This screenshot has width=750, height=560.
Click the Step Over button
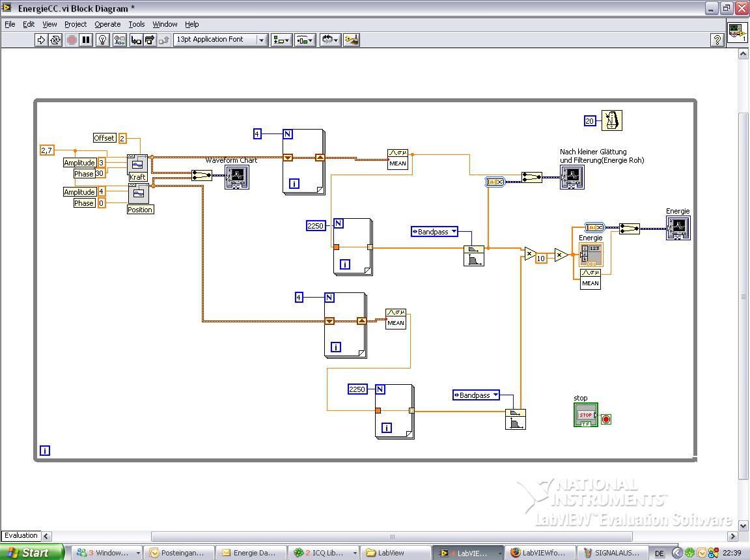(150, 40)
